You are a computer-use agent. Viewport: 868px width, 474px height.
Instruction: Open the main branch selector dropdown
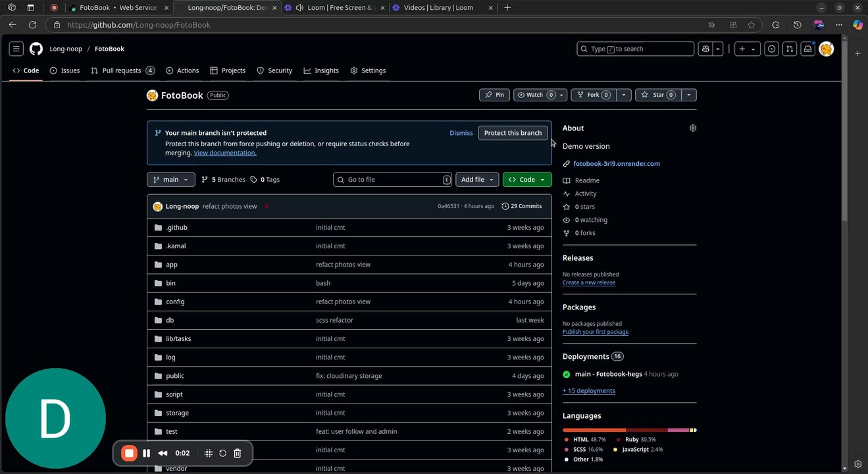(171, 180)
